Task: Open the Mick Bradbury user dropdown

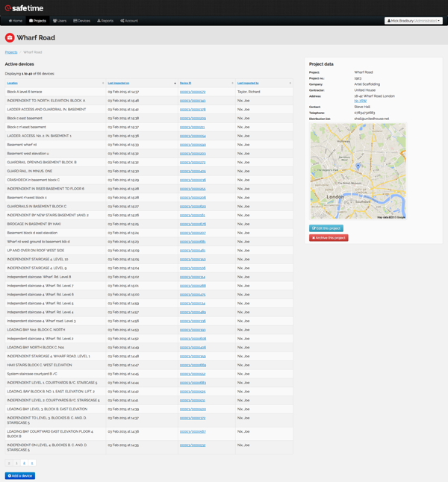Action: (x=414, y=21)
